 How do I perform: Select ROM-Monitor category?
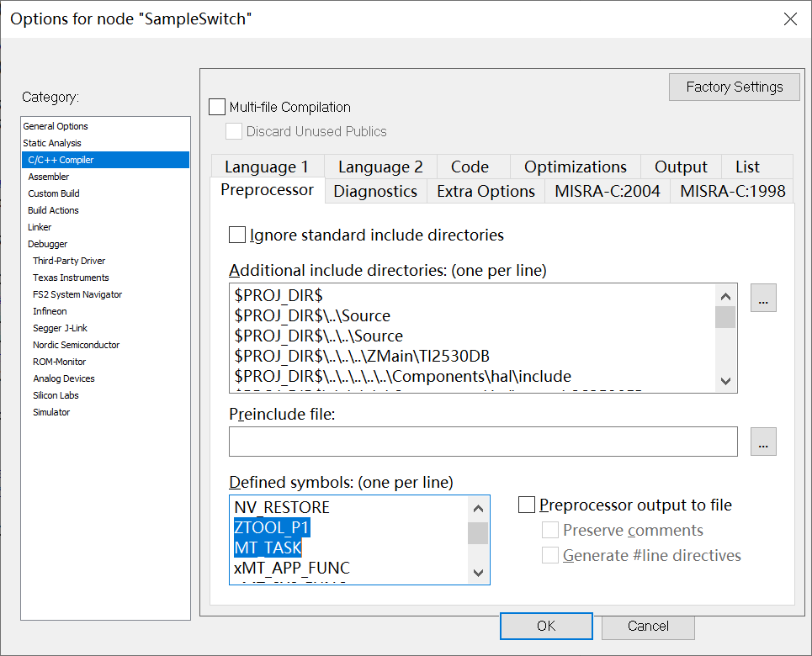tap(106, 362)
